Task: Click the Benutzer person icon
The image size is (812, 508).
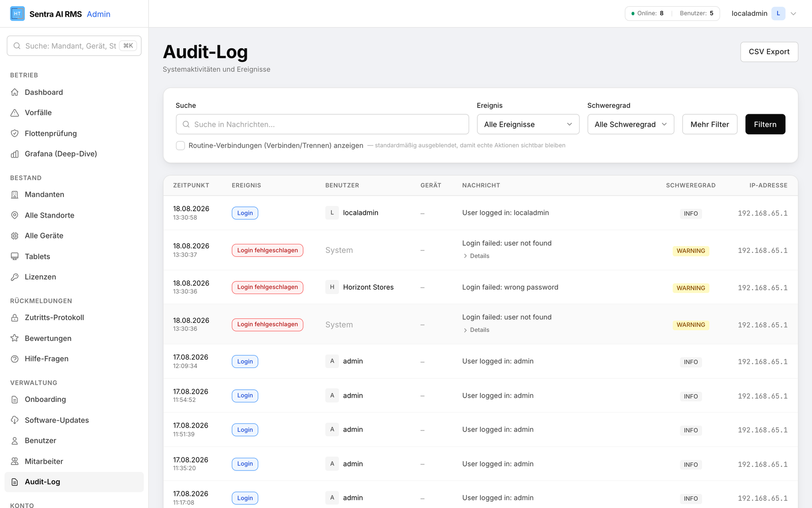Action: pyautogui.click(x=15, y=441)
